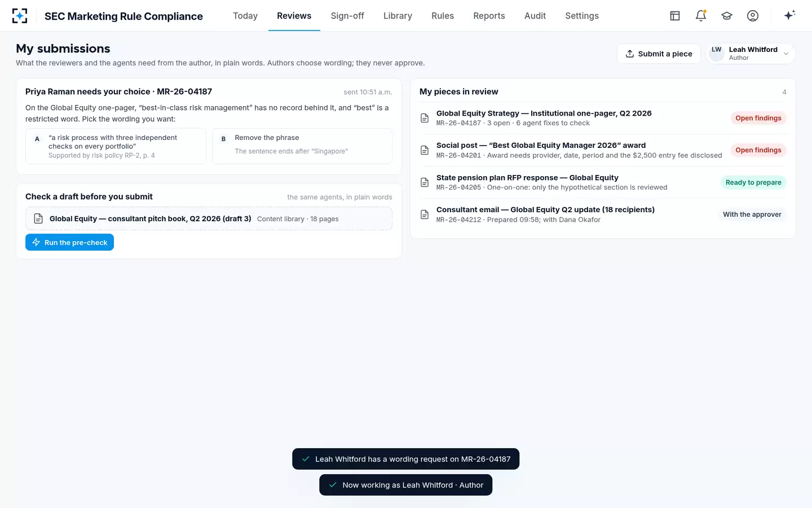Open Global Equity Strategy institutional one-pager row
Image resolution: width=812 pixels, height=508 pixels.
tap(603, 118)
